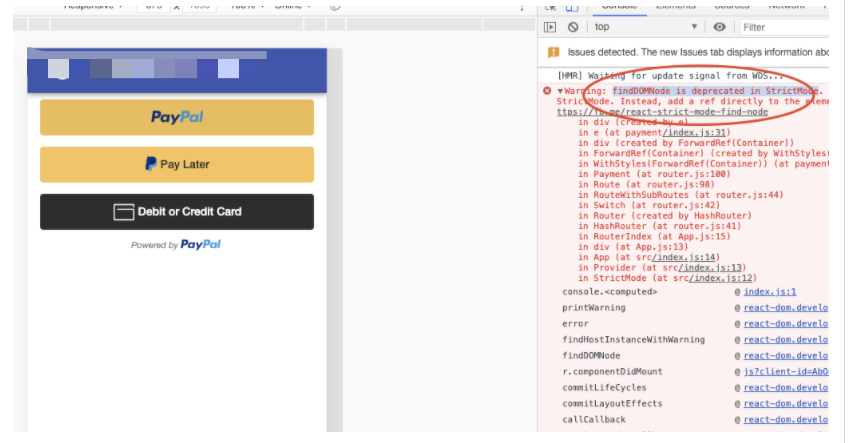Image resolution: width=850 pixels, height=443 pixels.
Task: Select 'in div (at App.js:13)' line
Action: pyautogui.click(x=633, y=247)
